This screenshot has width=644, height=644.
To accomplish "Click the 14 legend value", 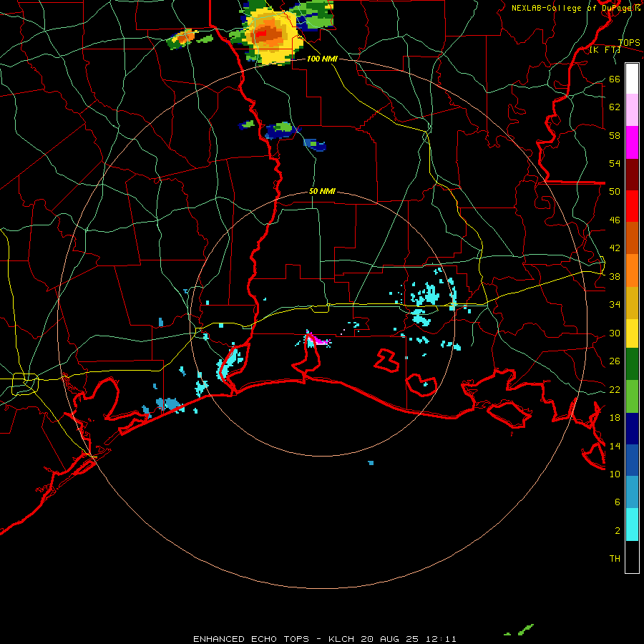I will coord(615,446).
